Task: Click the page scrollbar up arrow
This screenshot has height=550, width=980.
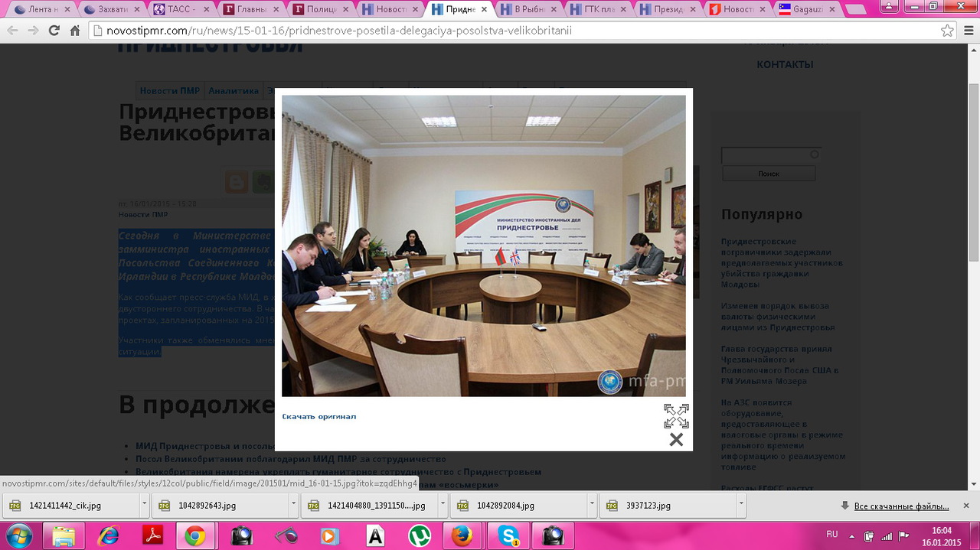Action: [973, 50]
